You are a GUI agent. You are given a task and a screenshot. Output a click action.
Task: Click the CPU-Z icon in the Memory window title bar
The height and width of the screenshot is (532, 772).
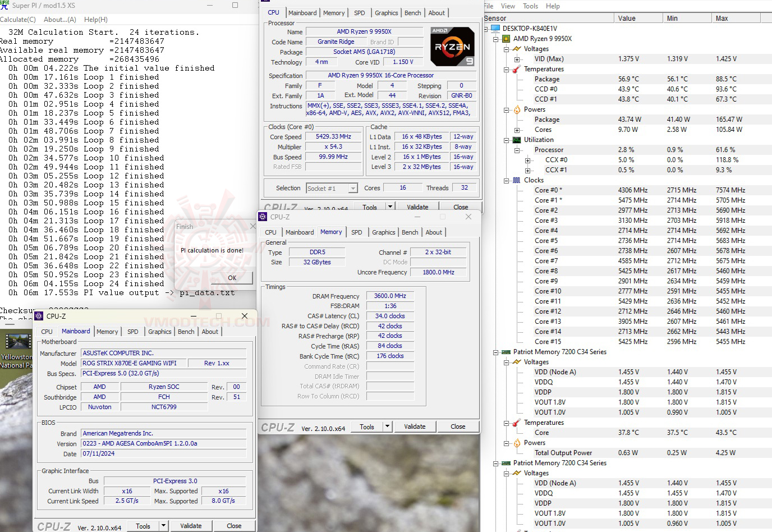(263, 217)
